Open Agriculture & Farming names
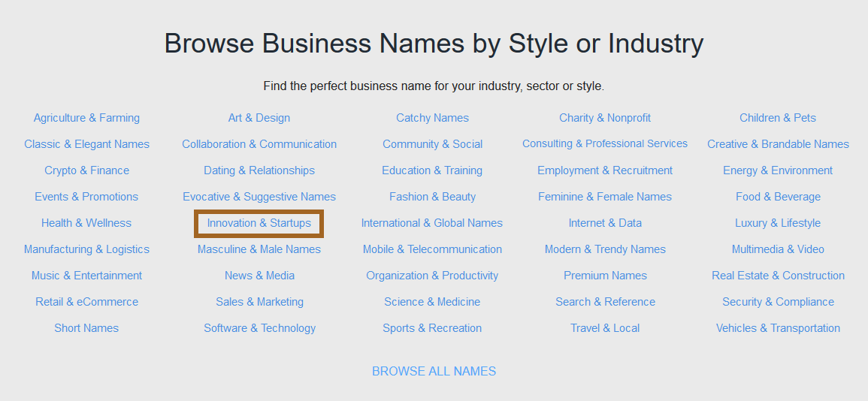Screen dimensions: 868x401 click(x=86, y=118)
